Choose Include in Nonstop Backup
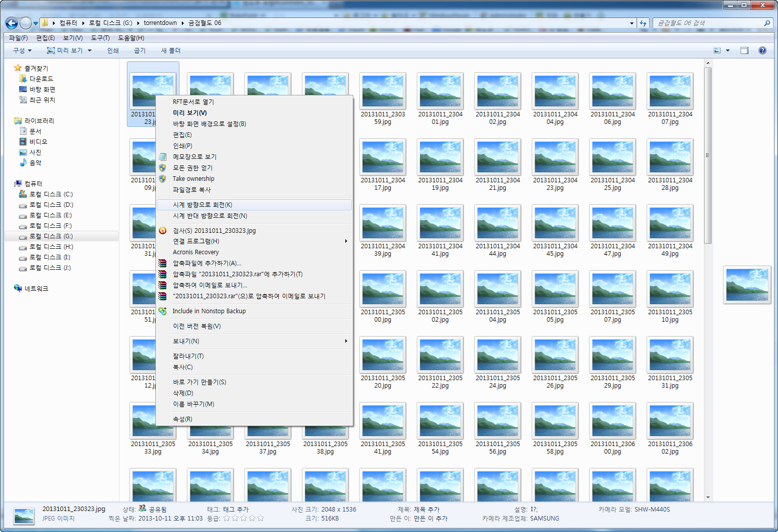This screenshot has width=778, height=532. [254, 311]
